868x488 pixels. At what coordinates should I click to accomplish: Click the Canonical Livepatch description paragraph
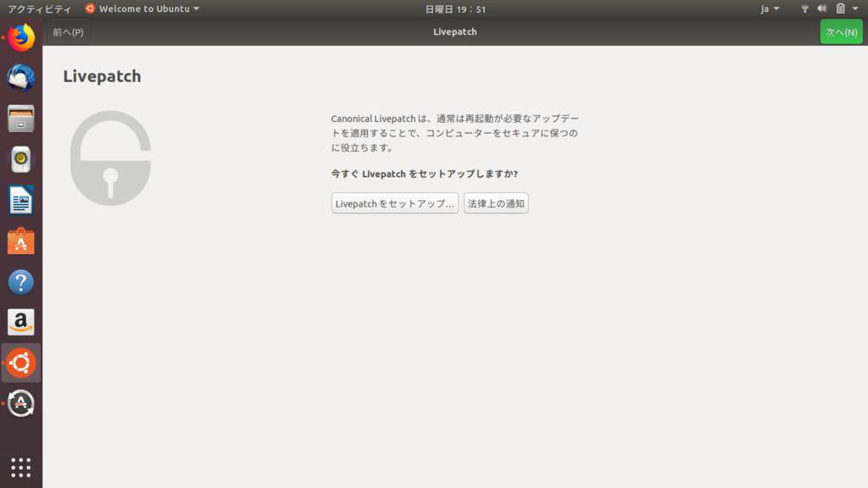(454, 133)
